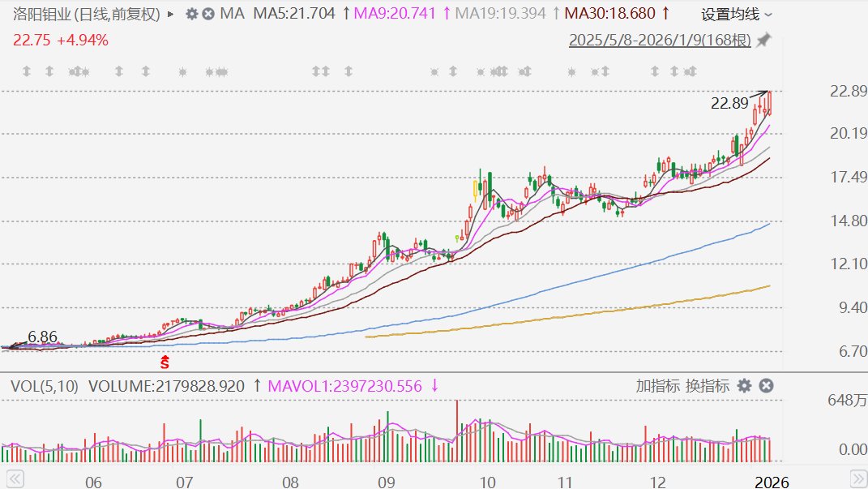The height and width of the screenshot is (489, 868).
Task: Select the MA19:19.394 label
Action: [x=500, y=13]
